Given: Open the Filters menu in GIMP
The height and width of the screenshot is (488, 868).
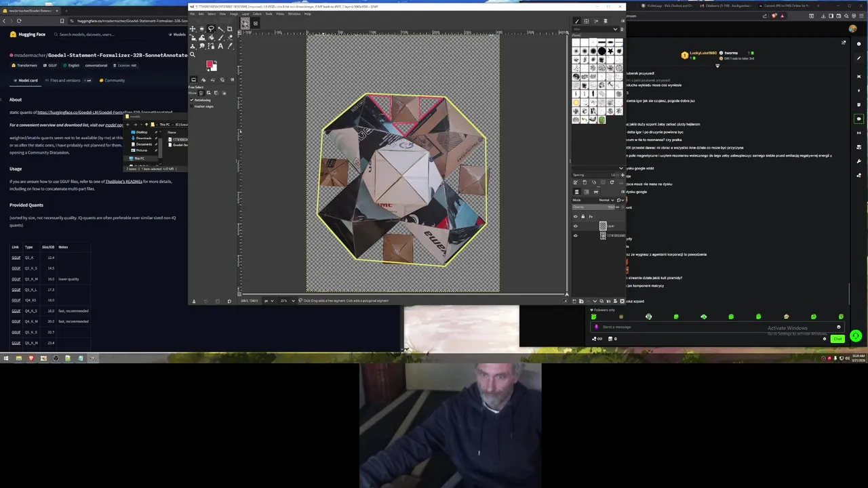Looking at the screenshot, I should coord(280,14).
